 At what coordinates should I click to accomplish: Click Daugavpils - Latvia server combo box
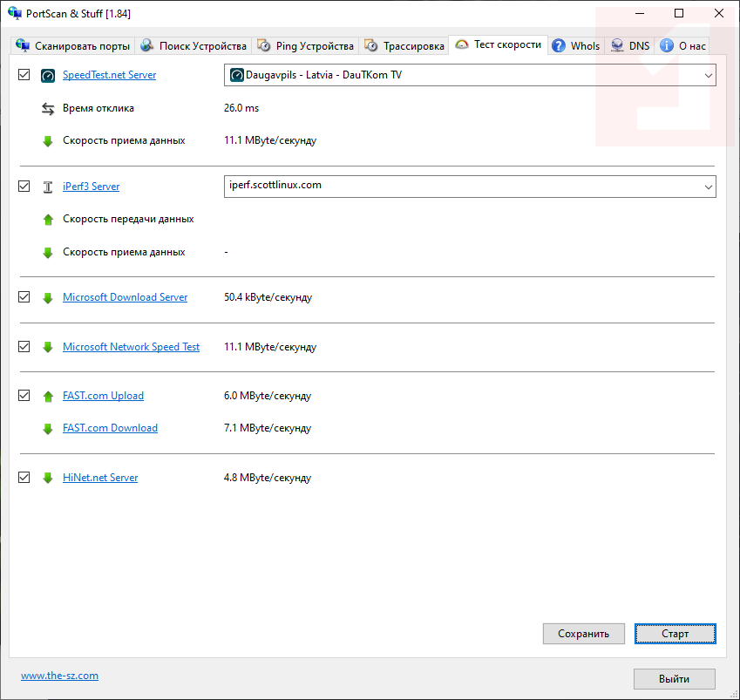click(x=470, y=75)
